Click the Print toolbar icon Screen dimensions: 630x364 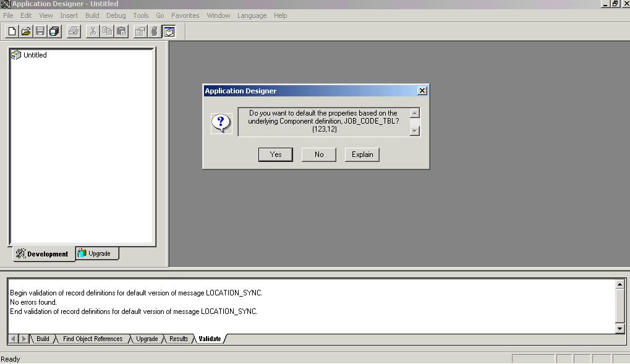(x=73, y=31)
